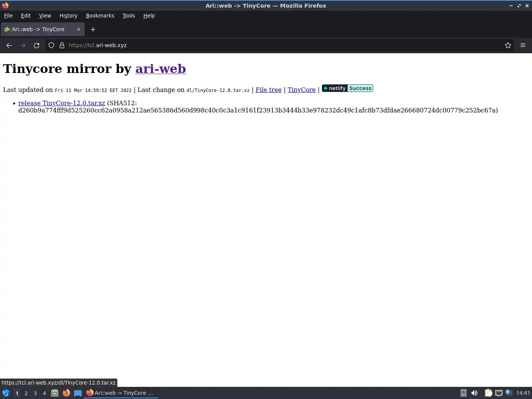Screen dimensions: 532x399
Task: Minimize the Firefox window
Action: coord(511,5)
